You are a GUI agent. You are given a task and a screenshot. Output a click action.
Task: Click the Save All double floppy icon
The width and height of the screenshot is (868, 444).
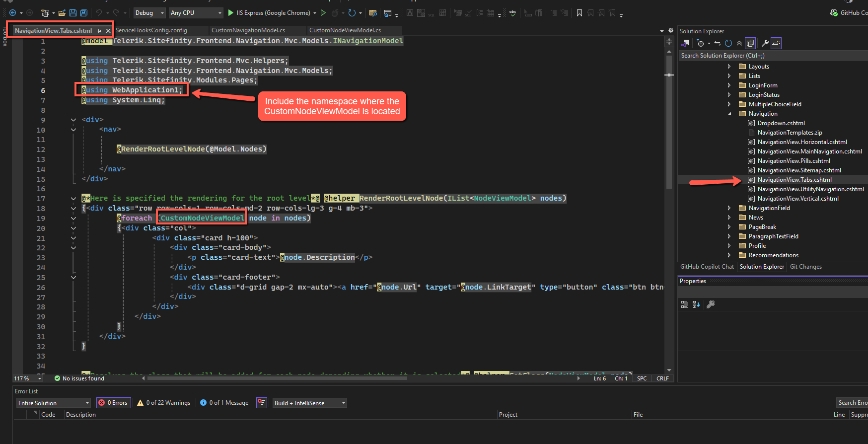(x=84, y=13)
